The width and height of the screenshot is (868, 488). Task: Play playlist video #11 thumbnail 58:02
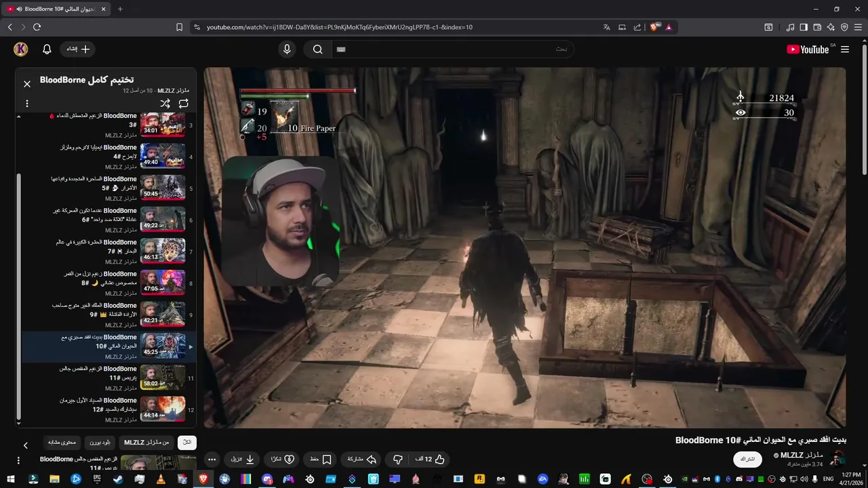[163, 378]
